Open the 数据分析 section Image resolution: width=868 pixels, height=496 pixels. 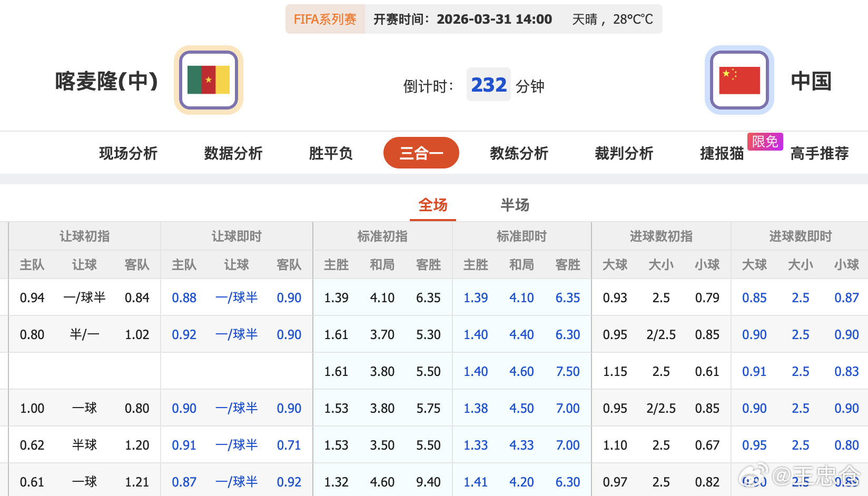click(x=232, y=153)
